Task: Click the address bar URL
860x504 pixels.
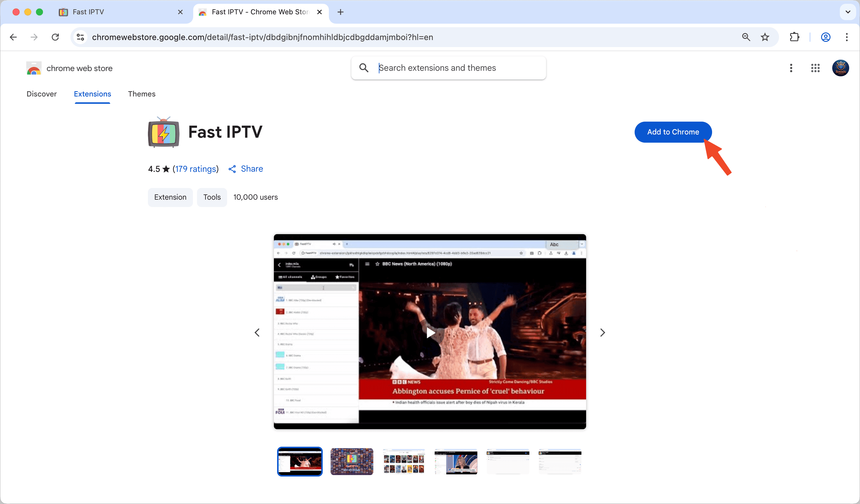Action: tap(263, 37)
